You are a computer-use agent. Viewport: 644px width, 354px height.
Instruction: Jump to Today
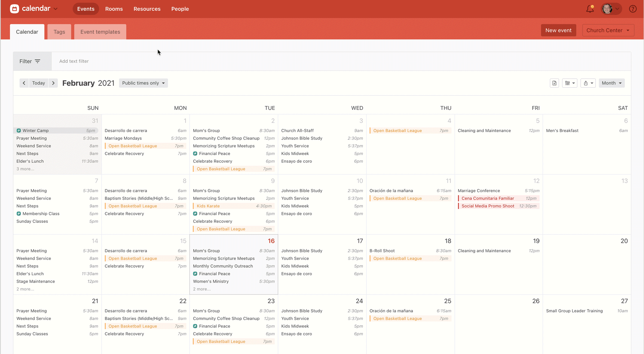coord(39,83)
